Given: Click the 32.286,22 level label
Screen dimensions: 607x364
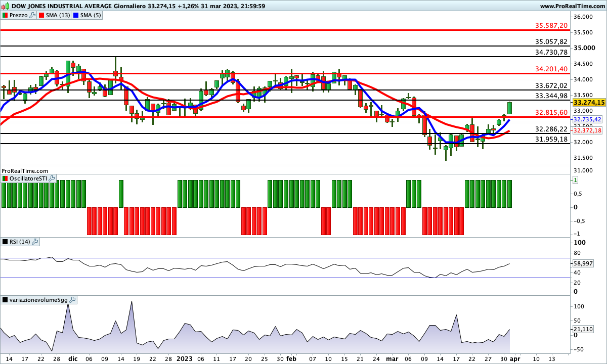Looking at the screenshot, I should [x=551, y=129].
